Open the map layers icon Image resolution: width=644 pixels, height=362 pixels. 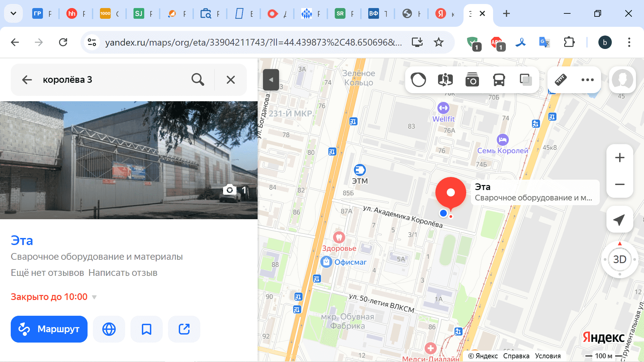526,80
